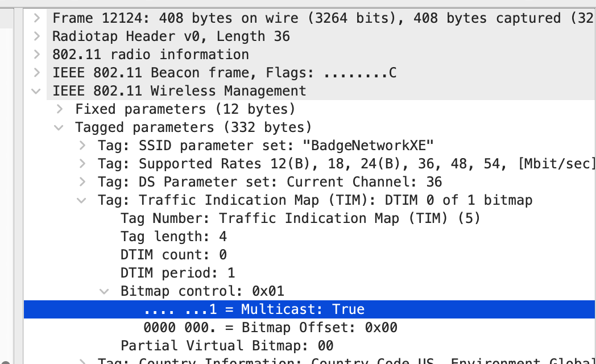Expand the Supported Rates tag
The width and height of the screenshot is (596, 364).
tap(82, 164)
